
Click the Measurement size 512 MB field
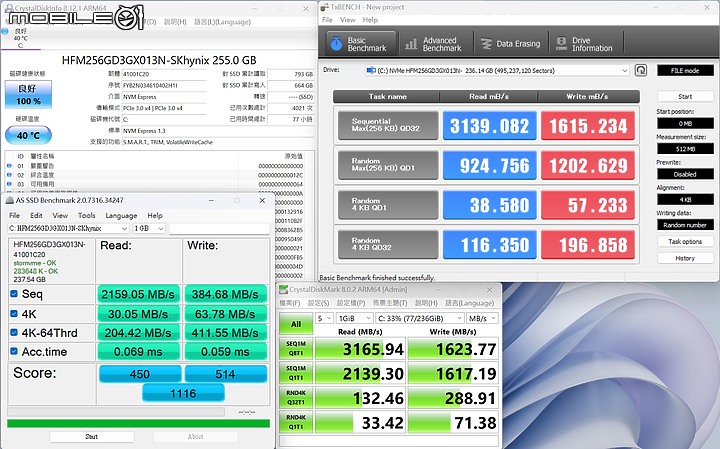point(685,149)
